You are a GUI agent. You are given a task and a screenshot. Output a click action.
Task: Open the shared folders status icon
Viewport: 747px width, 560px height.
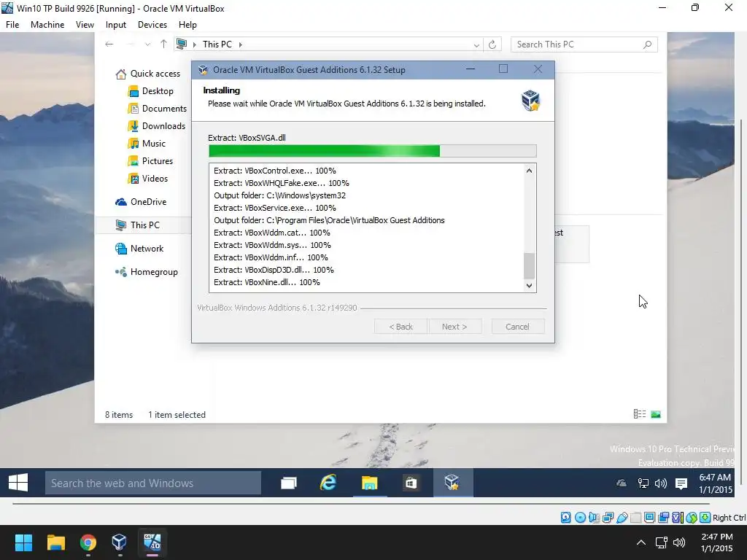[x=635, y=518]
